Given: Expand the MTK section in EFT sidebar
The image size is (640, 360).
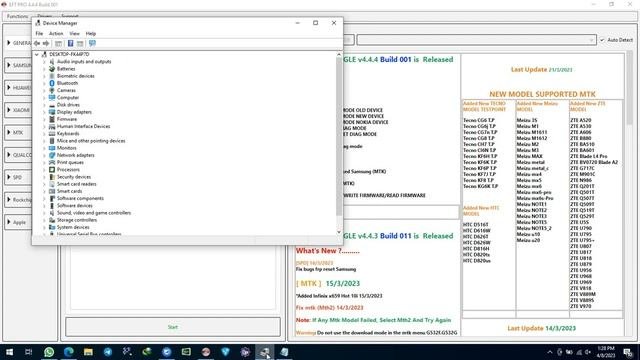Looking at the screenshot, I should [x=18, y=133].
